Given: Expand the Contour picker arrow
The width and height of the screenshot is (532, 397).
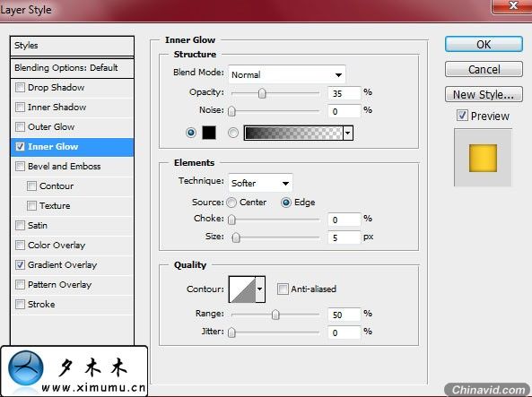Looking at the screenshot, I should (x=260, y=289).
